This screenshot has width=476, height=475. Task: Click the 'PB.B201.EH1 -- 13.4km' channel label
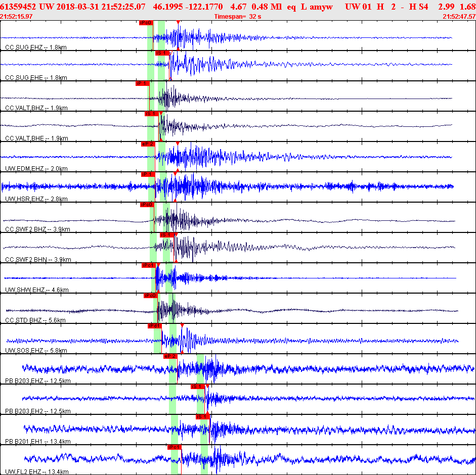(38, 442)
